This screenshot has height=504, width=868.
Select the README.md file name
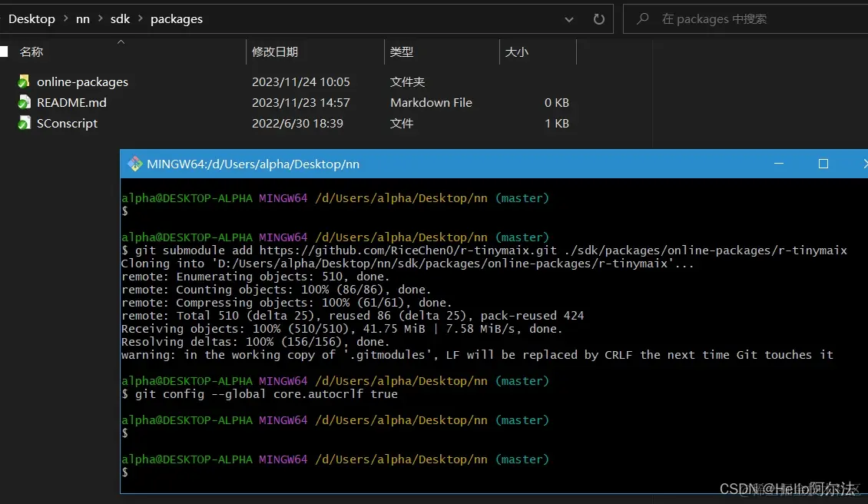71,102
